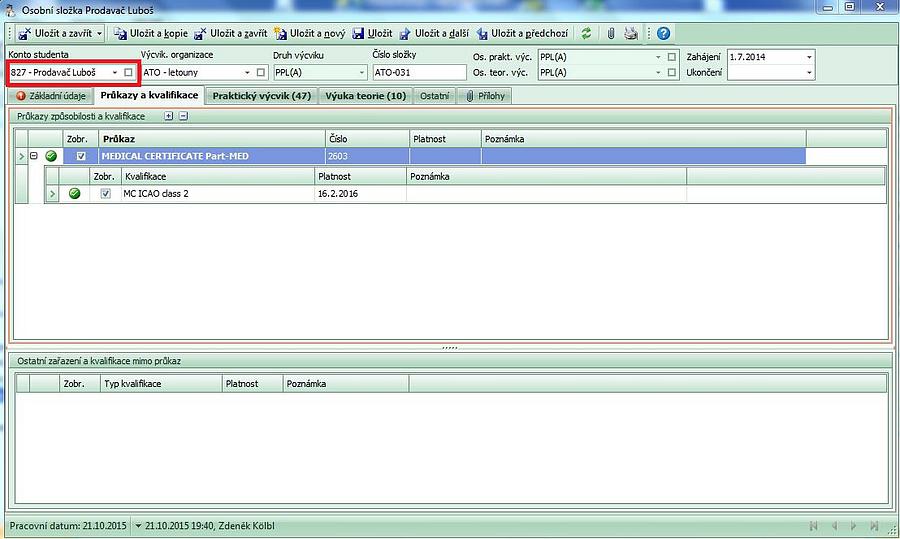
Task: Toggle Zobr. checkbox for MC ICAO class 2
Action: (105, 194)
